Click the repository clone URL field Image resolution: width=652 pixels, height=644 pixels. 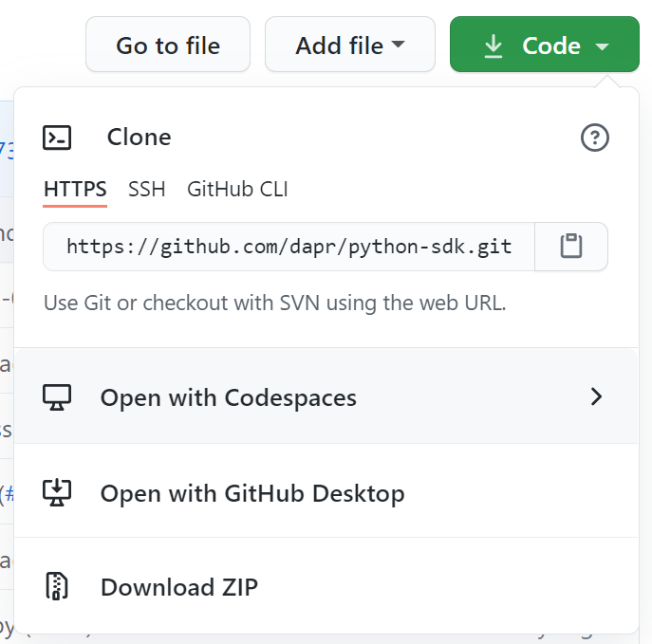pyautogui.click(x=289, y=247)
